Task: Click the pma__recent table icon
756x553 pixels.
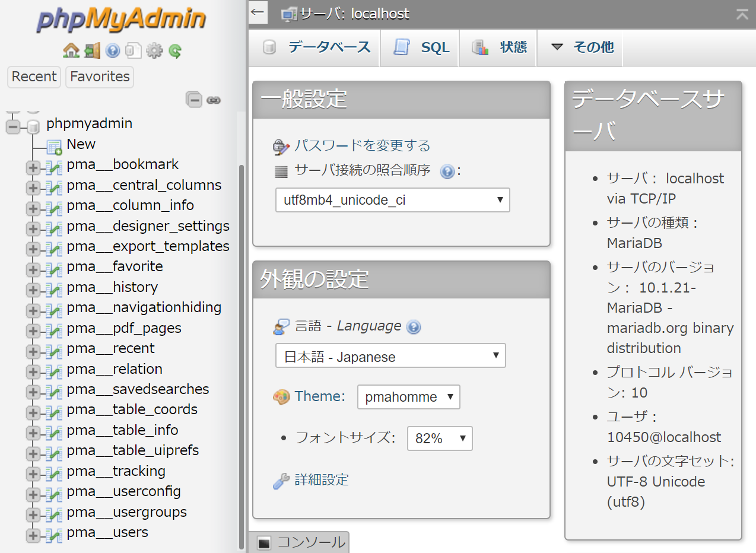Action: (x=55, y=351)
